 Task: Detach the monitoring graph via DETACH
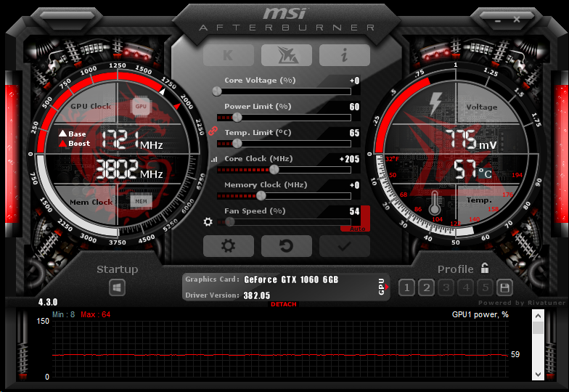[x=283, y=304]
